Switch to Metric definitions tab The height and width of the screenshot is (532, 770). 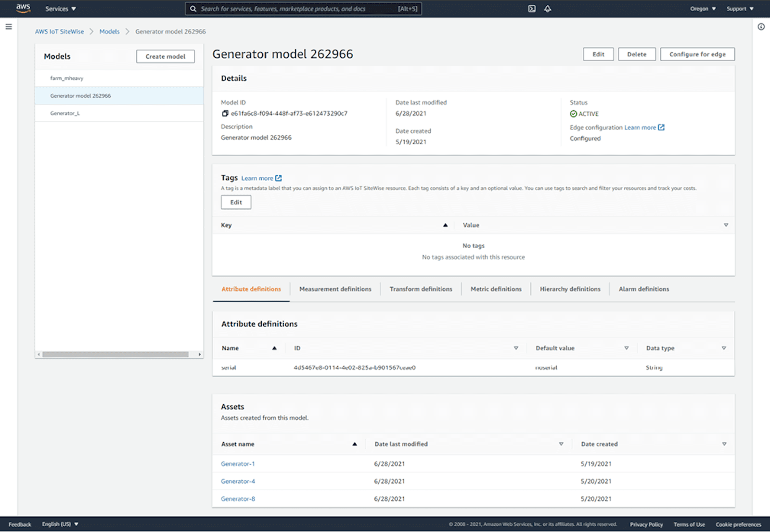pos(496,289)
